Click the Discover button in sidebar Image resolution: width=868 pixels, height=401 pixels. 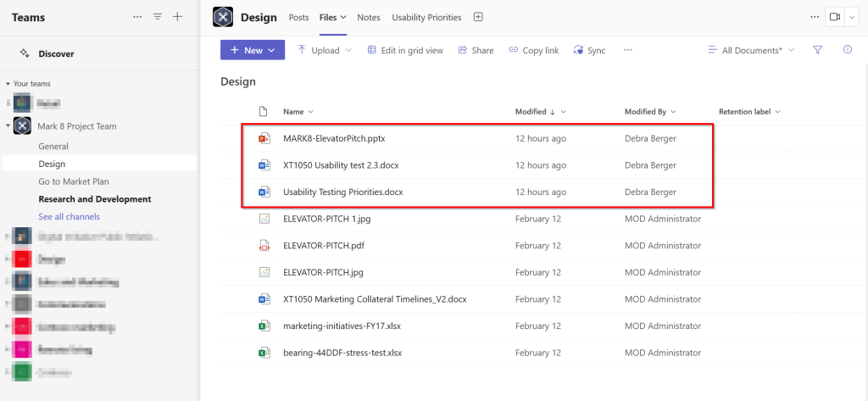pos(56,53)
